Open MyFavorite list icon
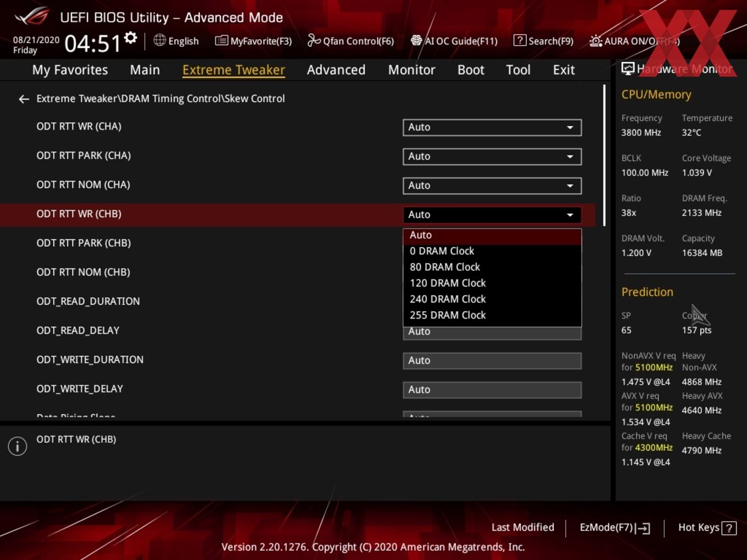Viewport: 747px width, 560px height. tap(221, 41)
